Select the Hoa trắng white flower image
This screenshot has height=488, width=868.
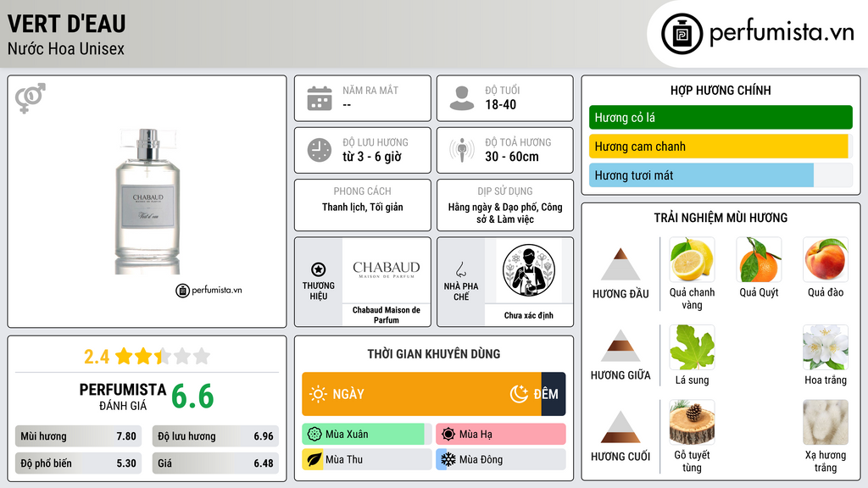(826, 347)
